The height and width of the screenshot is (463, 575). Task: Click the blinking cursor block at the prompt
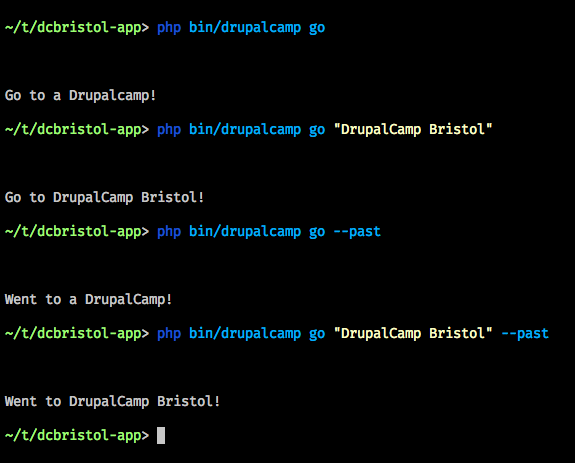161,436
